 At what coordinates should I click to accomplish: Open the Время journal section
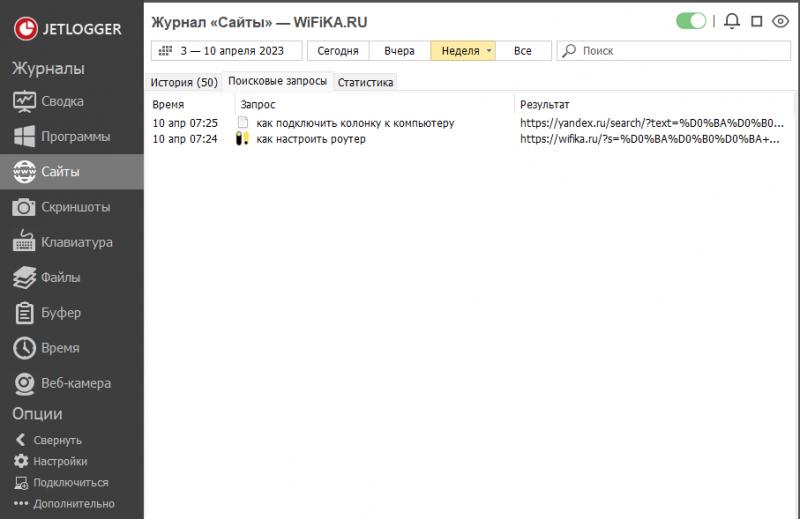tap(60, 348)
